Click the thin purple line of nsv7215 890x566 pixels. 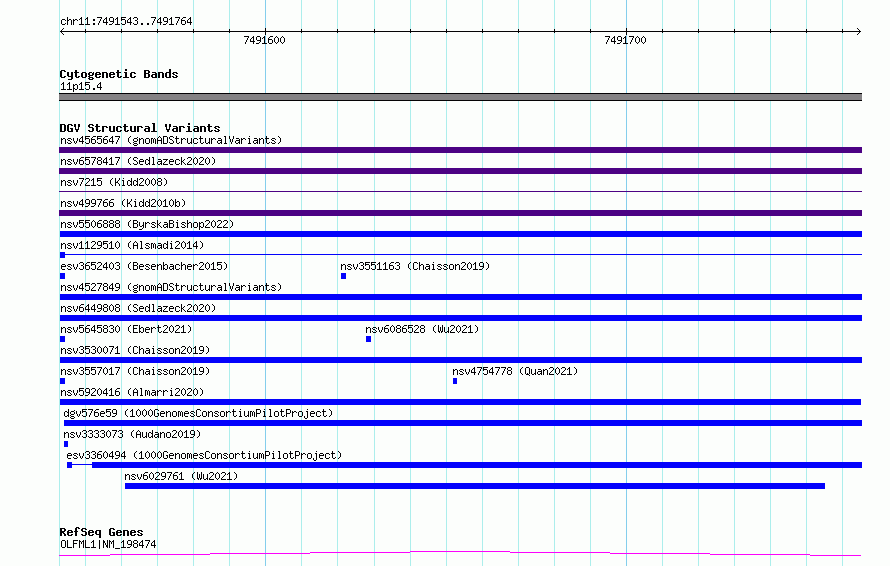point(460,192)
